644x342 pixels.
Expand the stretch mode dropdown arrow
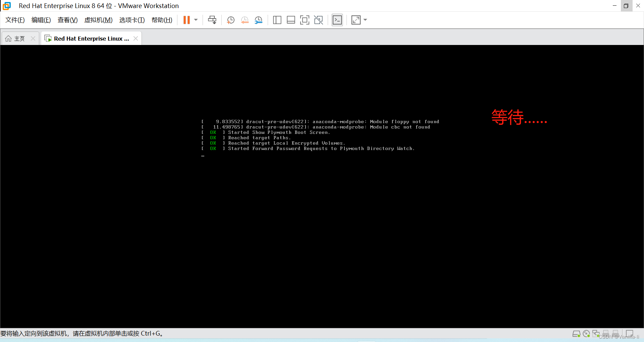click(x=365, y=20)
